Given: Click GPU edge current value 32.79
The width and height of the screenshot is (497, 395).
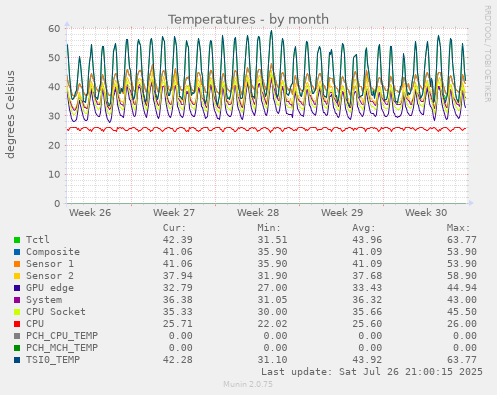Looking at the screenshot, I should tap(177, 288).
